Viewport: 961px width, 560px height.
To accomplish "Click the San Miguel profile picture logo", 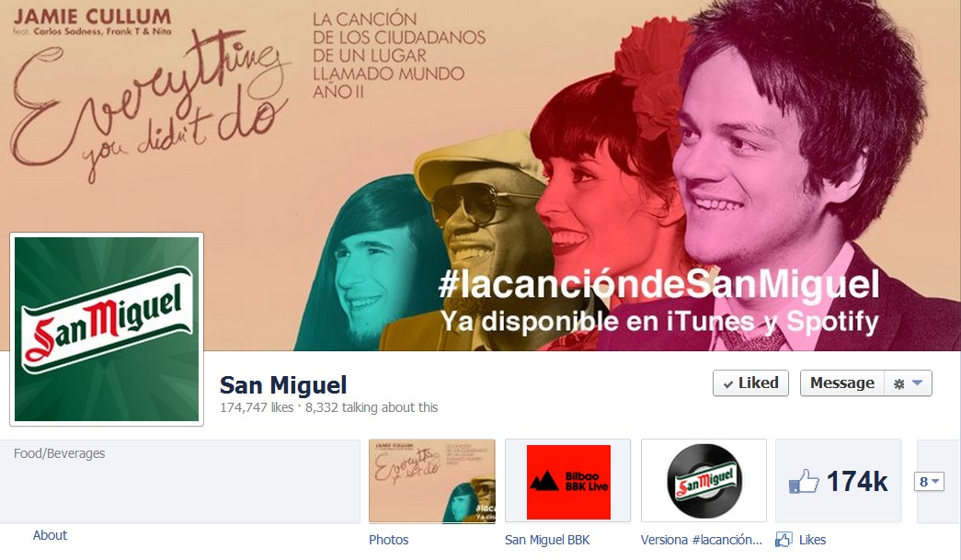I will click(x=107, y=329).
